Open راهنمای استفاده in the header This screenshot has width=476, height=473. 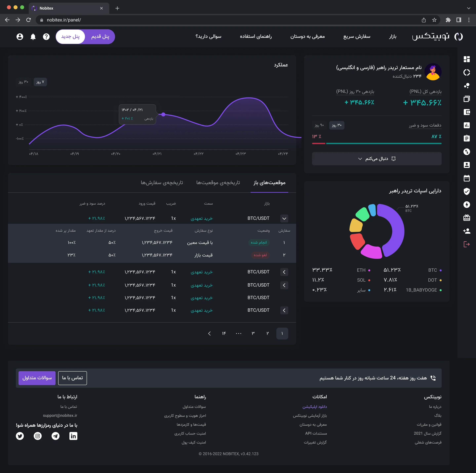tap(256, 37)
